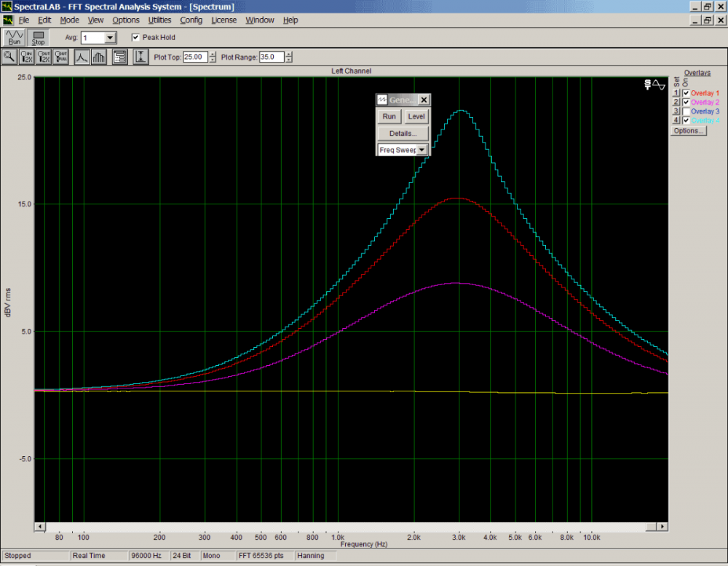
Task: Open the Mode menu
Action: [70, 20]
